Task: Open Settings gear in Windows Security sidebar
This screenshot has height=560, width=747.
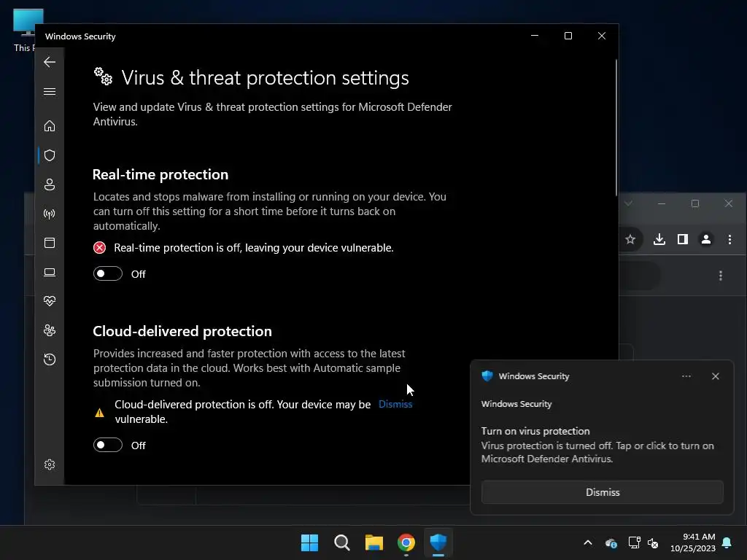Action: pos(50,464)
